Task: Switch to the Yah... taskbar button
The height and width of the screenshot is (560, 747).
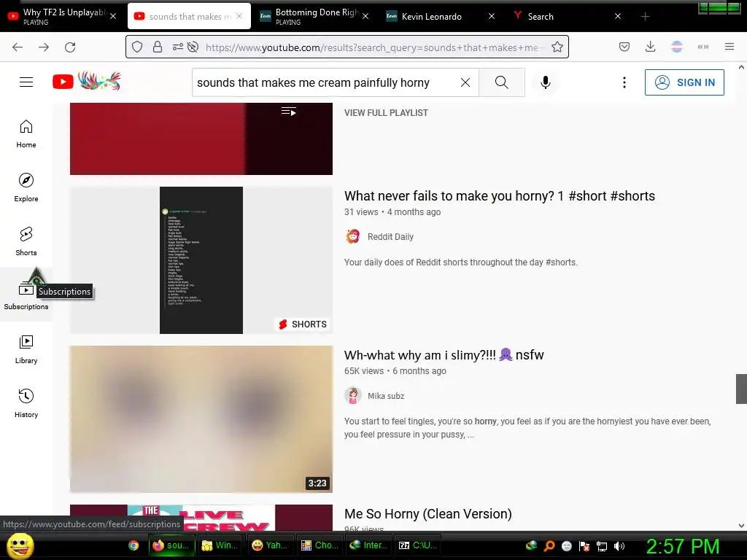Action: click(x=270, y=545)
